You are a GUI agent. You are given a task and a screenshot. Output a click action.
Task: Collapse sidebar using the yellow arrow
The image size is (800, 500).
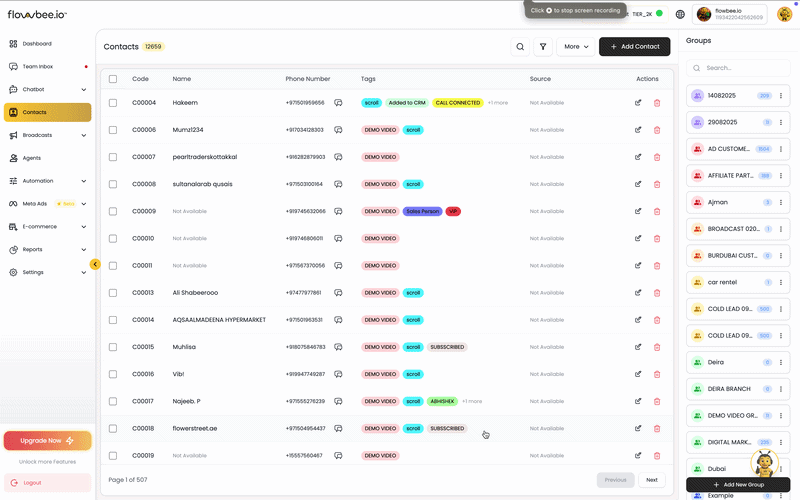tap(95, 264)
